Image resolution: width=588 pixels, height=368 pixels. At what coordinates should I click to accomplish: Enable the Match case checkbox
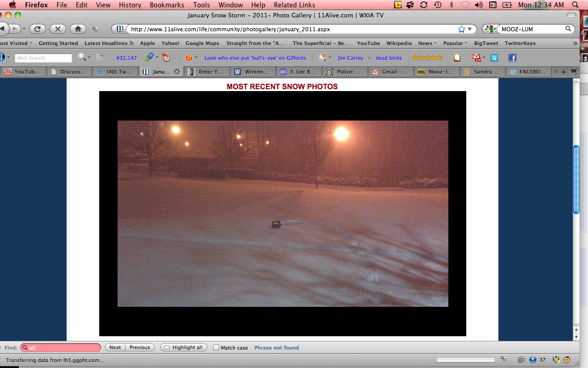pyautogui.click(x=216, y=348)
